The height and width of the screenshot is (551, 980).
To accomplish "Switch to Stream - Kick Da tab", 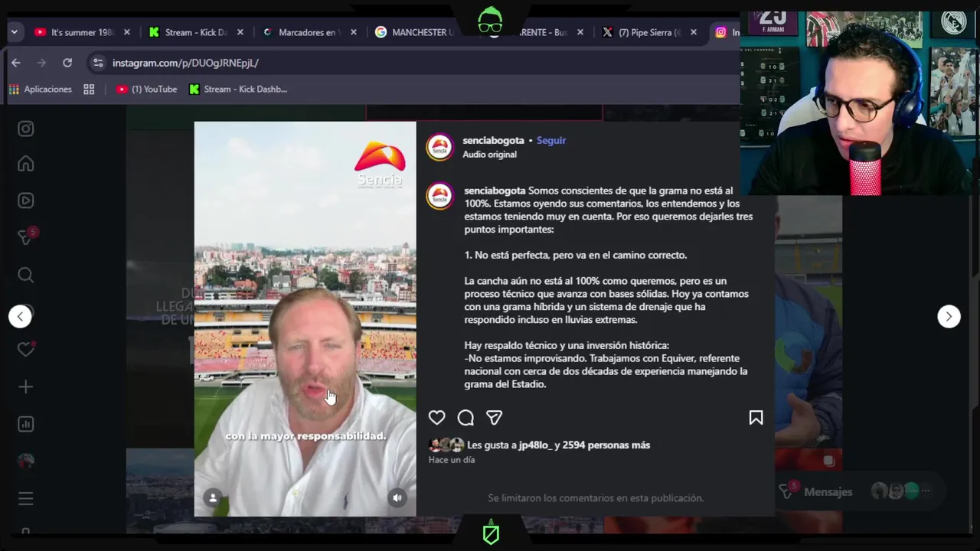I will click(x=196, y=32).
